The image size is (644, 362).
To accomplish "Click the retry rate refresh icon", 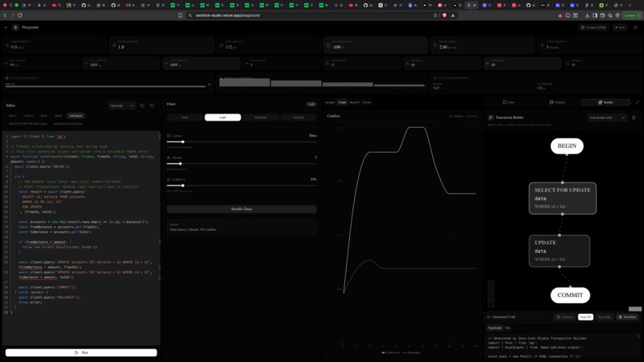I will 435,46.
